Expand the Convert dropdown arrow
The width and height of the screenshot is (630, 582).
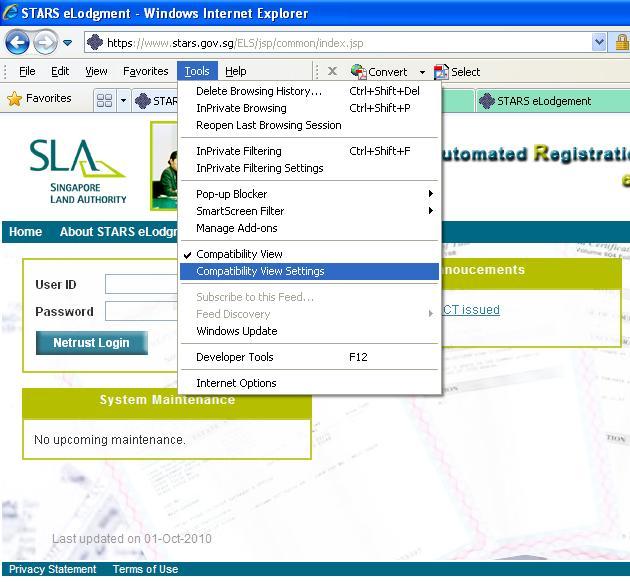pyautogui.click(x=422, y=72)
